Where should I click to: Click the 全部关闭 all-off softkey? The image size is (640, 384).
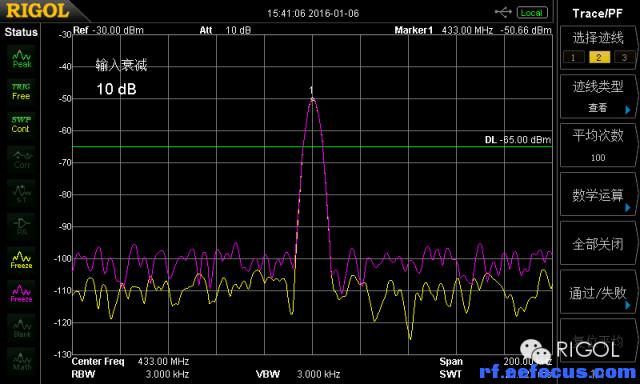[x=598, y=243]
